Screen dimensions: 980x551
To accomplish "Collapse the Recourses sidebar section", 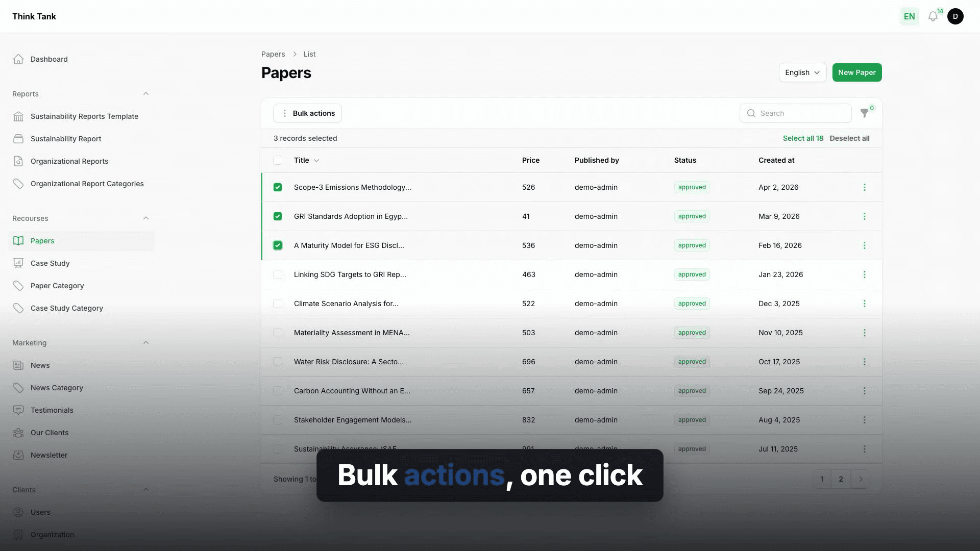I will [x=146, y=218].
